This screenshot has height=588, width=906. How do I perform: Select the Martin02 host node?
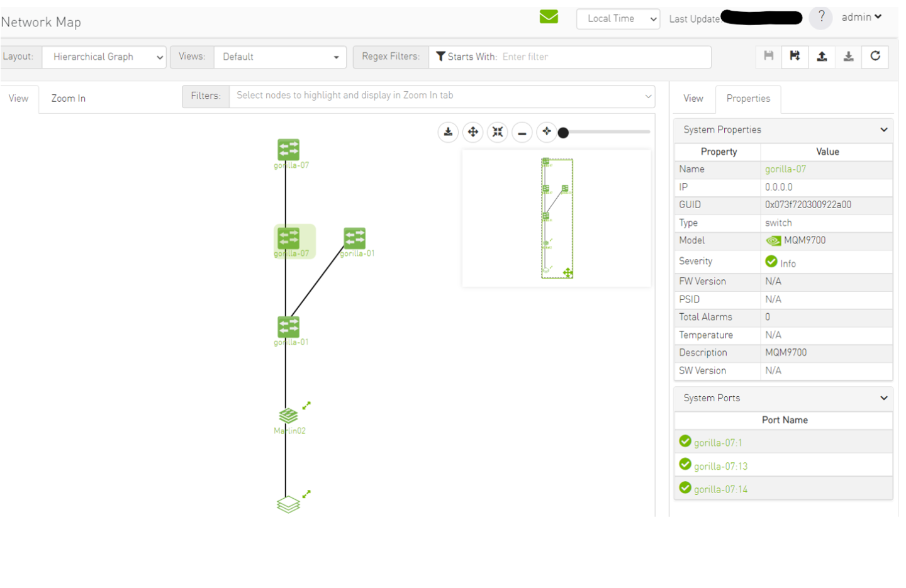(x=288, y=416)
